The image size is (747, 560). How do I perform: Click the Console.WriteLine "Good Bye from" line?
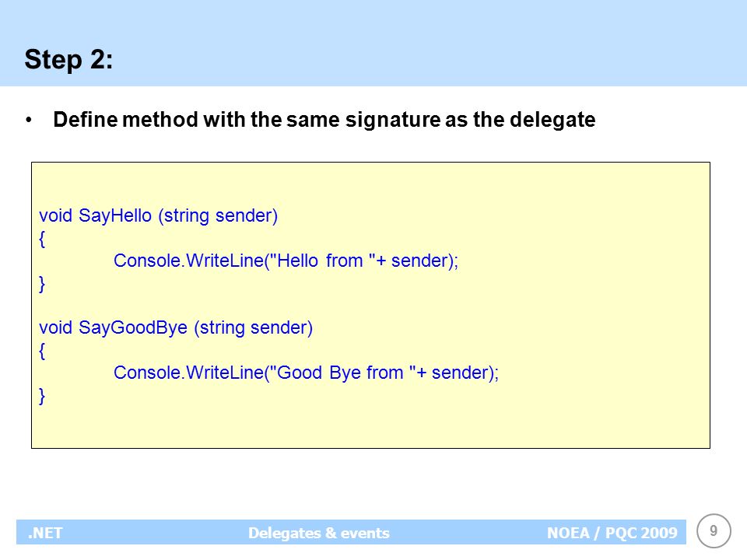tap(306, 373)
